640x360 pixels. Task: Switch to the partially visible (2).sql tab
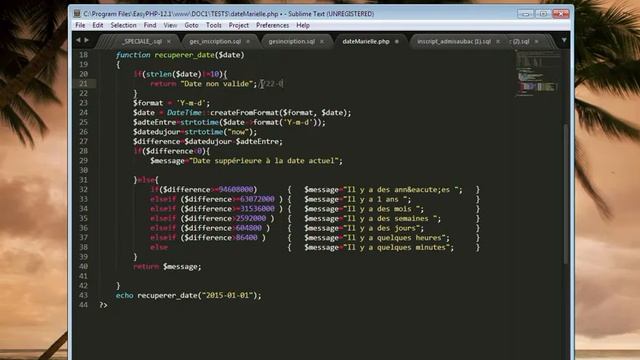520,41
